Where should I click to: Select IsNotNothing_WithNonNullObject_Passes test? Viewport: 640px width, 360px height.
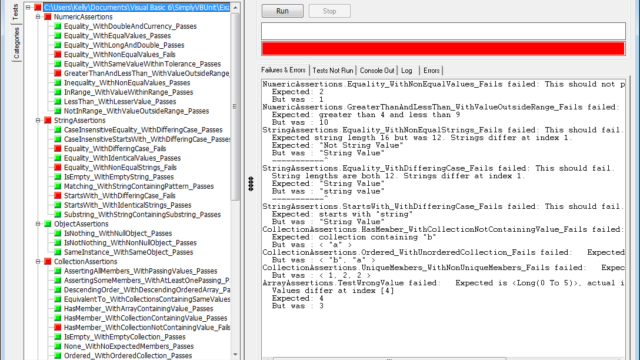click(130, 242)
